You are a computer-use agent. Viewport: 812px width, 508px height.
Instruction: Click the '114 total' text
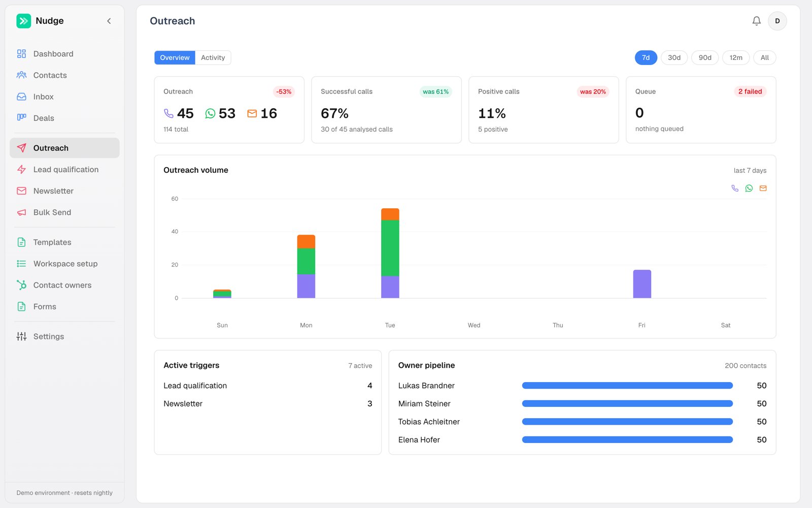(176, 130)
